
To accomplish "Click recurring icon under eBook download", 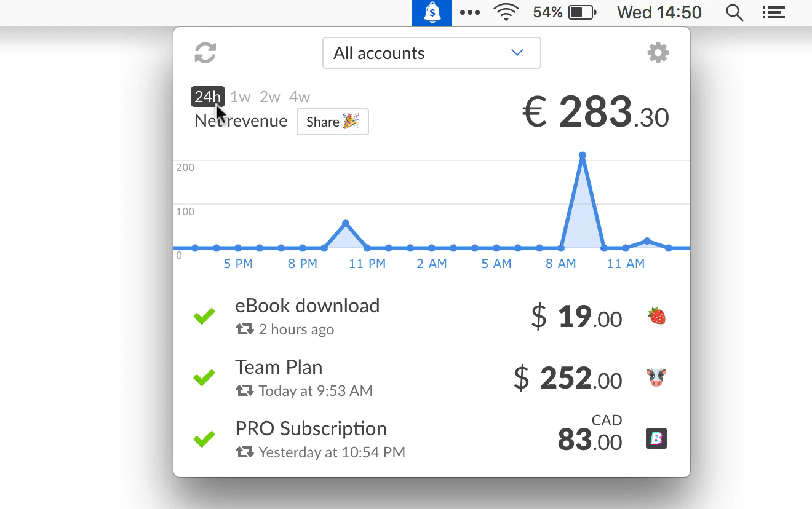I will [x=245, y=329].
